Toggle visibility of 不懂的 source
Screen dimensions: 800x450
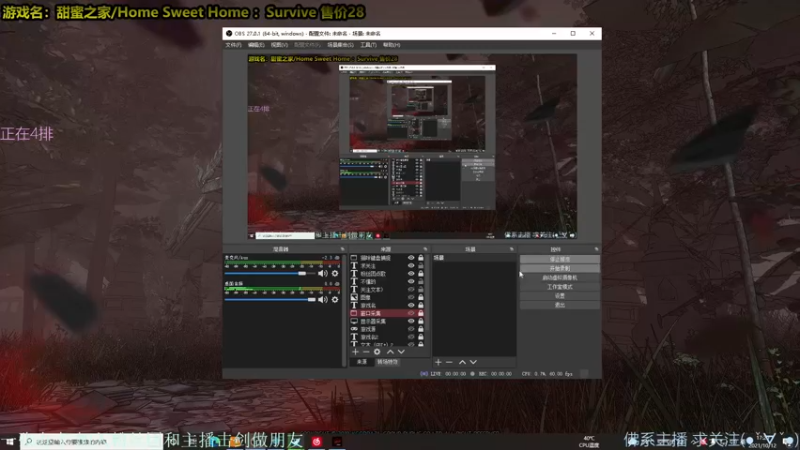pos(411,282)
